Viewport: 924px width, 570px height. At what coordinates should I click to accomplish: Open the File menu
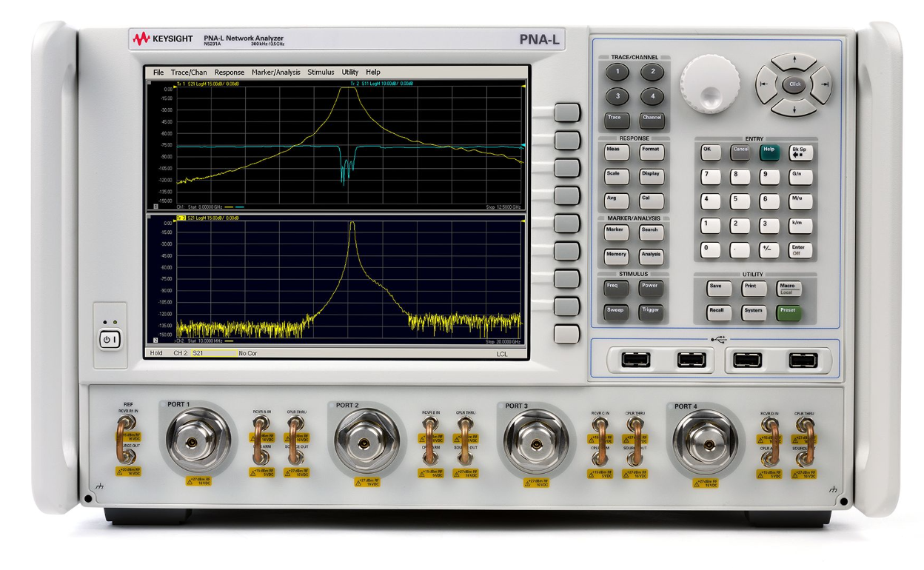pyautogui.click(x=158, y=73)
